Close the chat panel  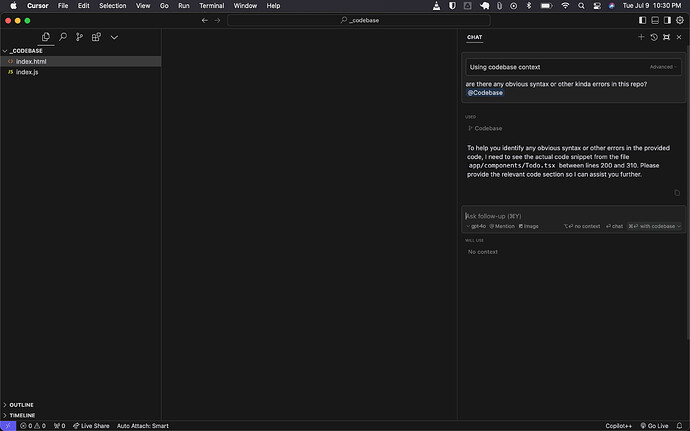point(679,37)
